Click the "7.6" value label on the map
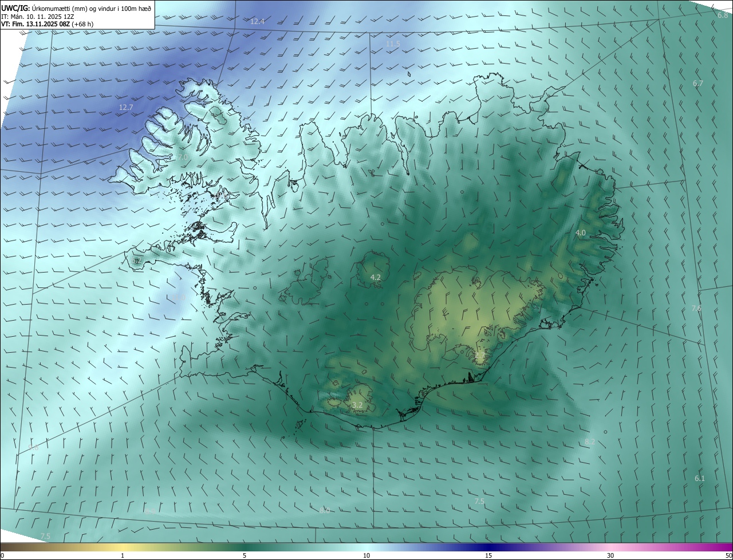The height and width of the screenshot is (560, 733). (x=696, y=308)
